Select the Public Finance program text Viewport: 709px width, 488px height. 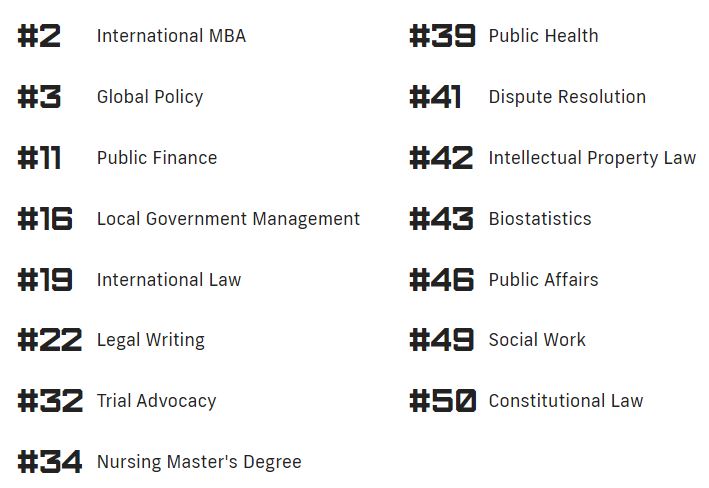click(x=157, y=158)
